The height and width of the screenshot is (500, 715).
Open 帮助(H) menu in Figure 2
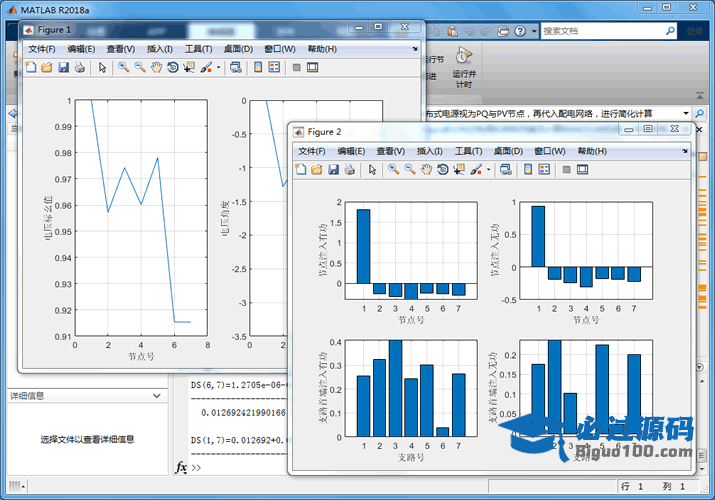pyautogui.click(x=592, y=151)
